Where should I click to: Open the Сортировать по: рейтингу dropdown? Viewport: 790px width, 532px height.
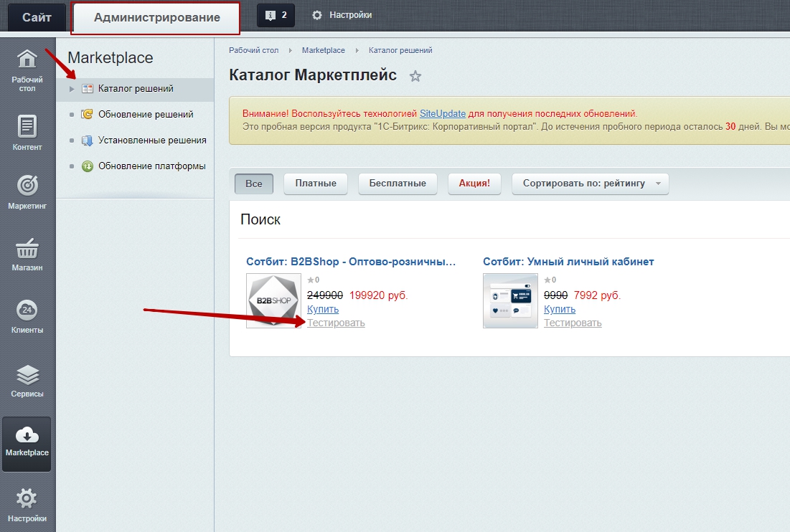[x=591, y=184]
